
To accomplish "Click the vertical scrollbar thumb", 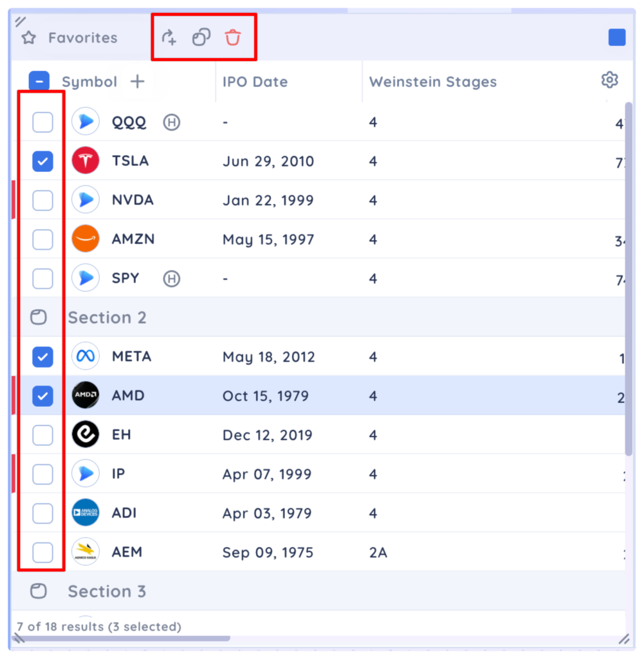I will pos(629,277).
